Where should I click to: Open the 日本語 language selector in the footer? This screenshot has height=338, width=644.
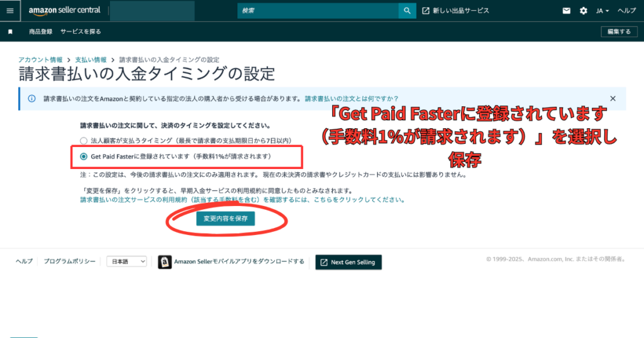coord(126,261)
